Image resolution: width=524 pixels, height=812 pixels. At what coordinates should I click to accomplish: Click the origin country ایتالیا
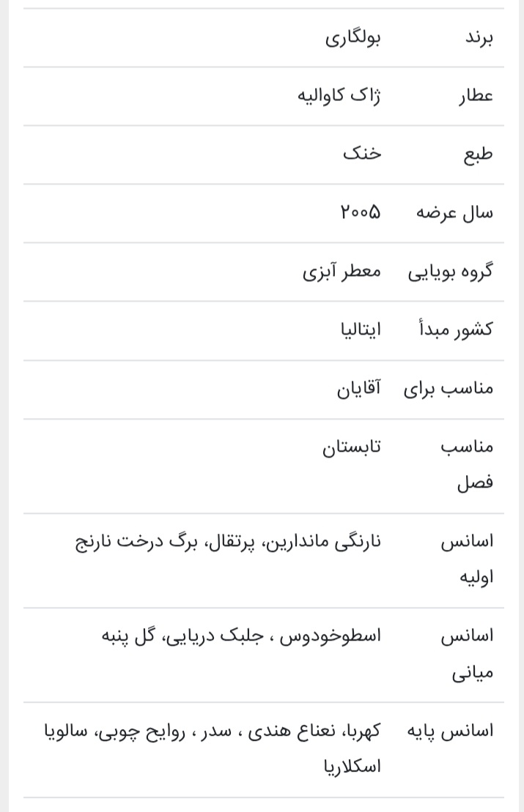tap(361, 329)
